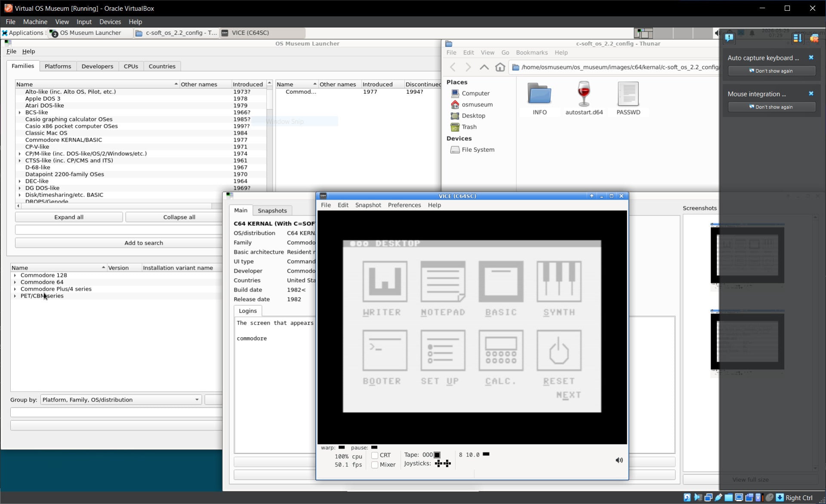Image resolution: width=826 pixels, height=504 pixels.
Task: Toggle the CRT checkbox in VICE
Action: point(375,455)
